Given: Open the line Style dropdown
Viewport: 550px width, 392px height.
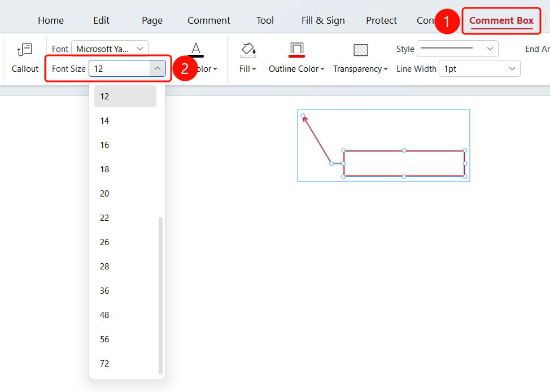Looking at the screenshot, I should coord(457,49).
